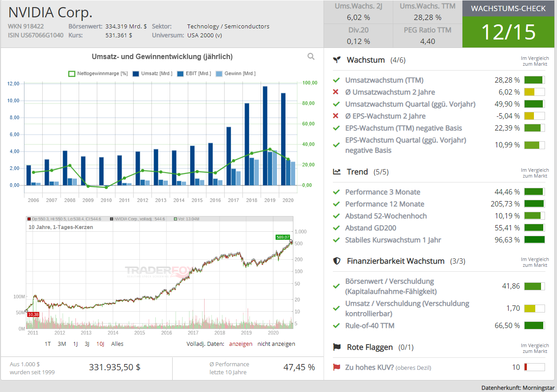Click the Datenherkunft: Morningstar text
Image resolution: width=557 pixels, height=392 pixels.
(x=517, y=388)
